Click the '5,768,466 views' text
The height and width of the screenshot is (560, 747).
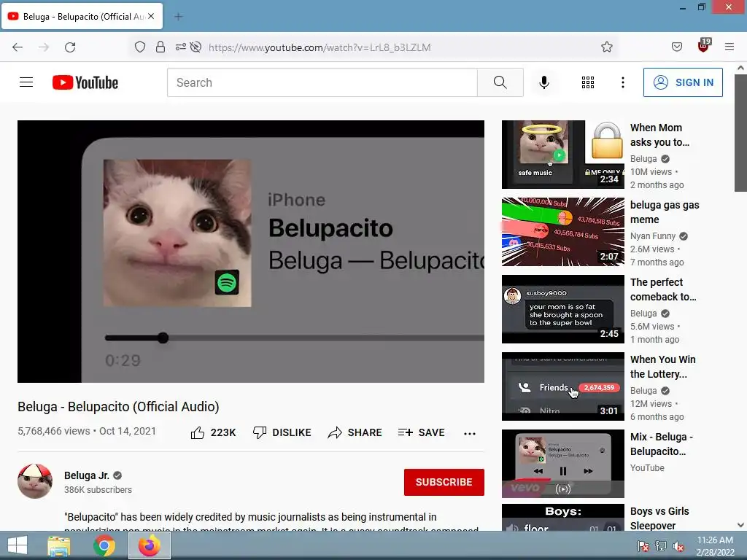tap(54, 431)
